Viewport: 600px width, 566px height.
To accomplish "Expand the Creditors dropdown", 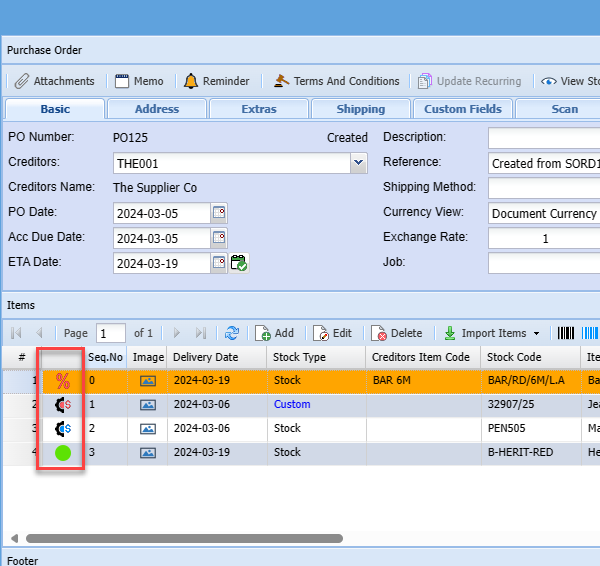I will click(359, 163).
